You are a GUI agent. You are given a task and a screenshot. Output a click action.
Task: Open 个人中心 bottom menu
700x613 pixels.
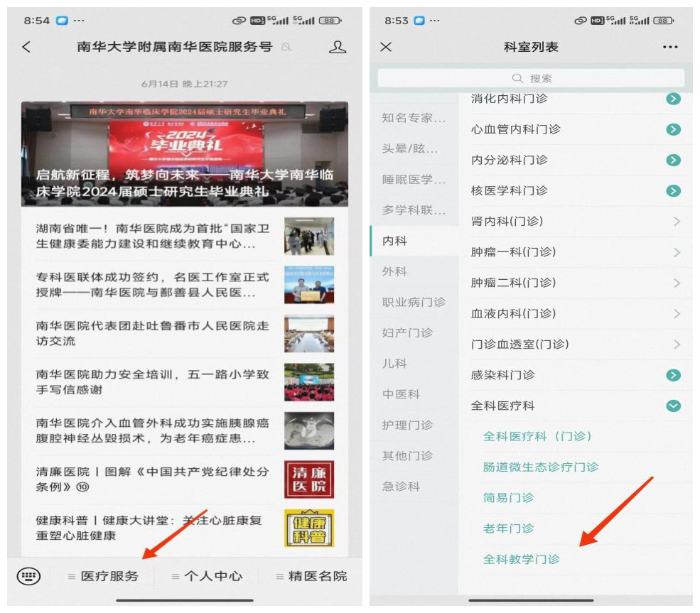point(207,576)
